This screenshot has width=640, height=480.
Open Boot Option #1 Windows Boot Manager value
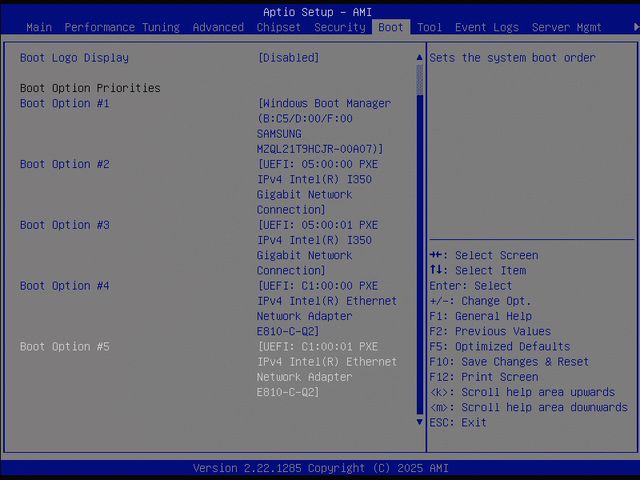point(324,126)
